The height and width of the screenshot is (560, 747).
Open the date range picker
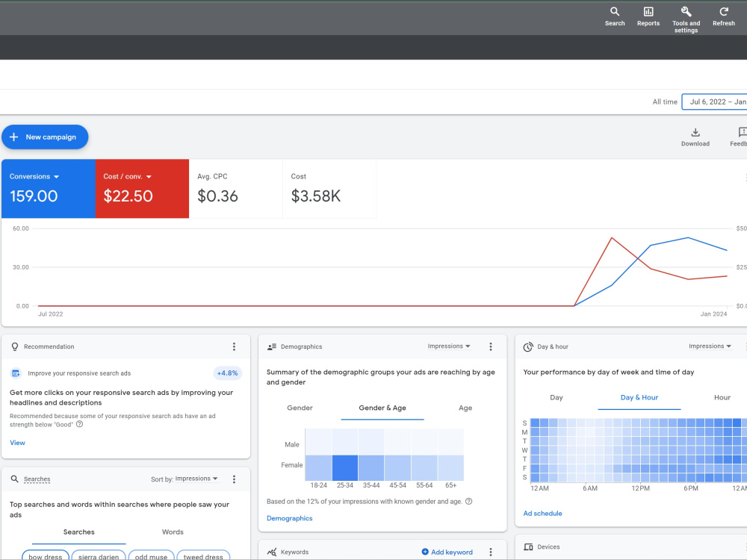click(x=715, y=102)
